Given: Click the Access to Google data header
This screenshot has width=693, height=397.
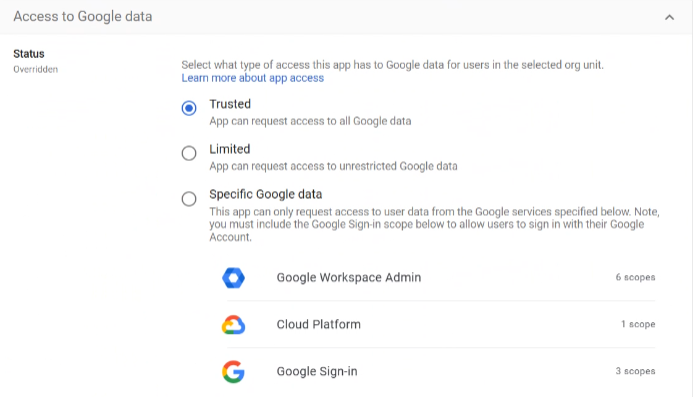Looking at the screenshot, I should pos(83,17).
